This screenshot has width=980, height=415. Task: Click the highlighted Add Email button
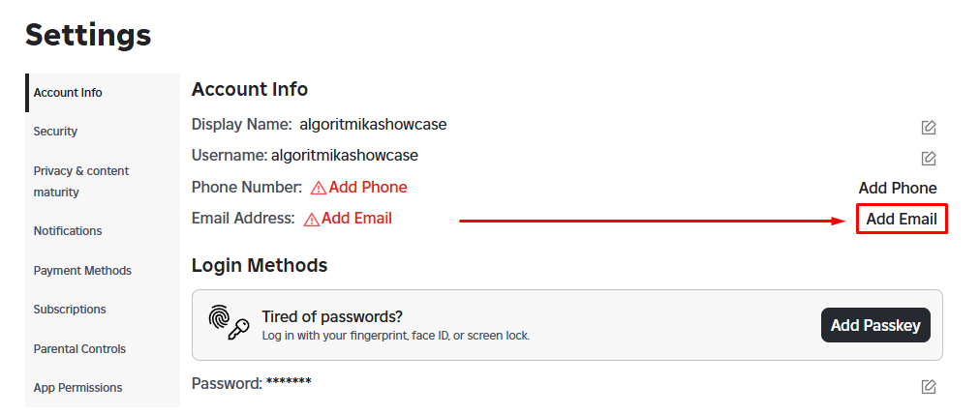902,219
